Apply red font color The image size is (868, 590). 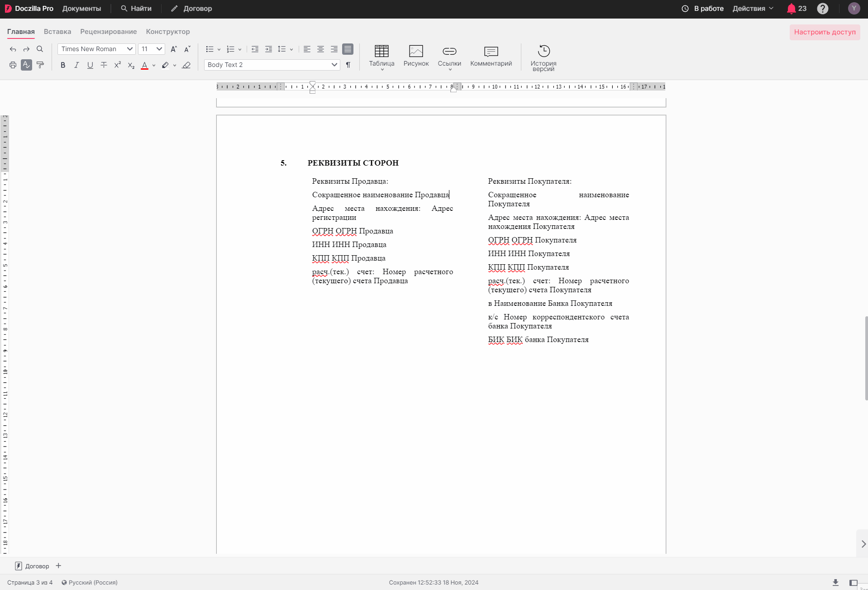tap(145, 65)
